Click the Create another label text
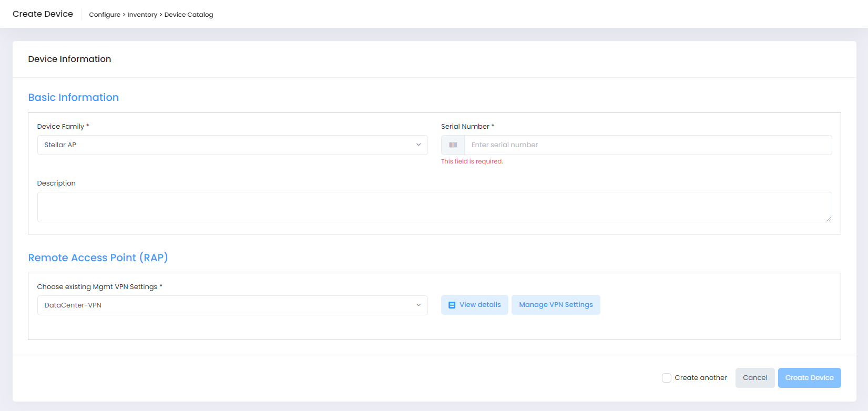The image size is (868, 411). tap(701, 378)
